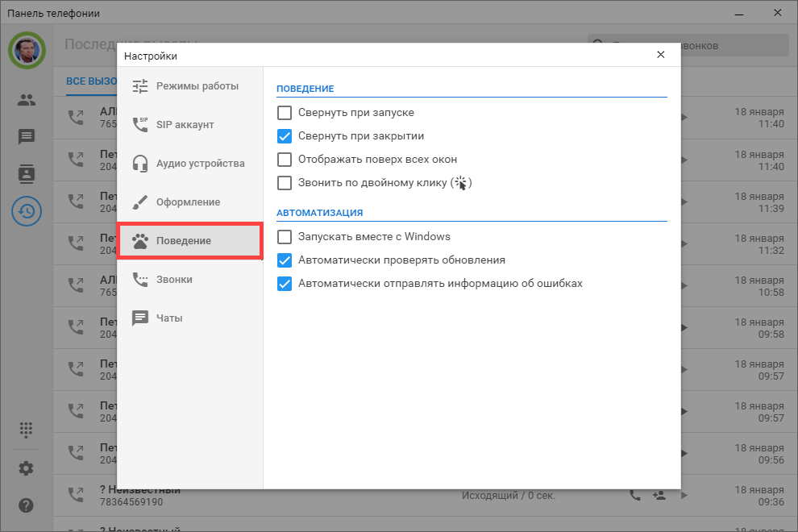Close the Настройки dialog window

(x=660, y=55)
